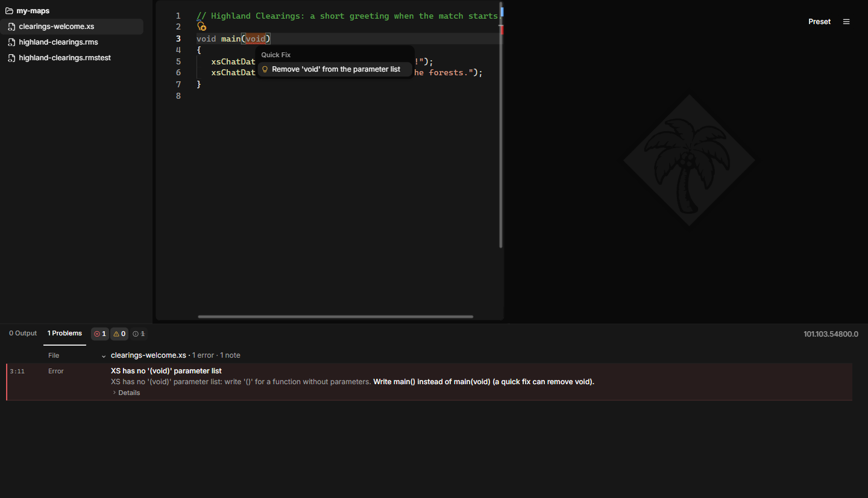Click line number 5 in the gutter
The image size is (868, 498).
178,61
